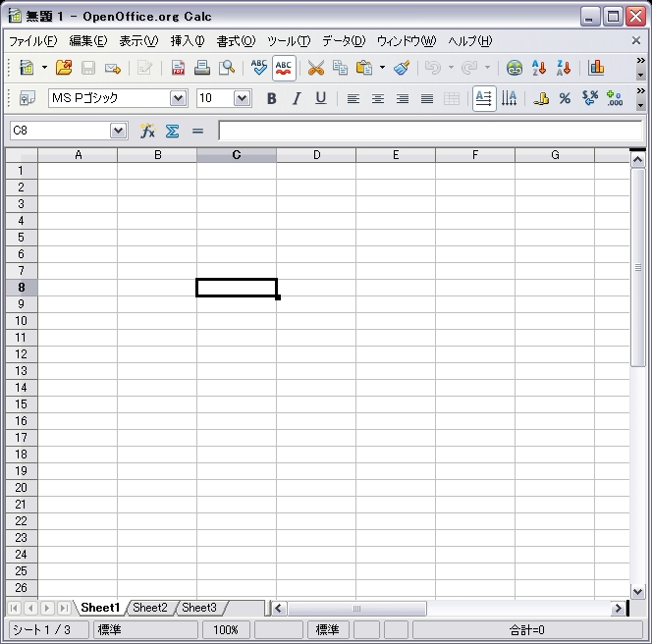
Task: Click the formula input line
Action: [430, 131]
